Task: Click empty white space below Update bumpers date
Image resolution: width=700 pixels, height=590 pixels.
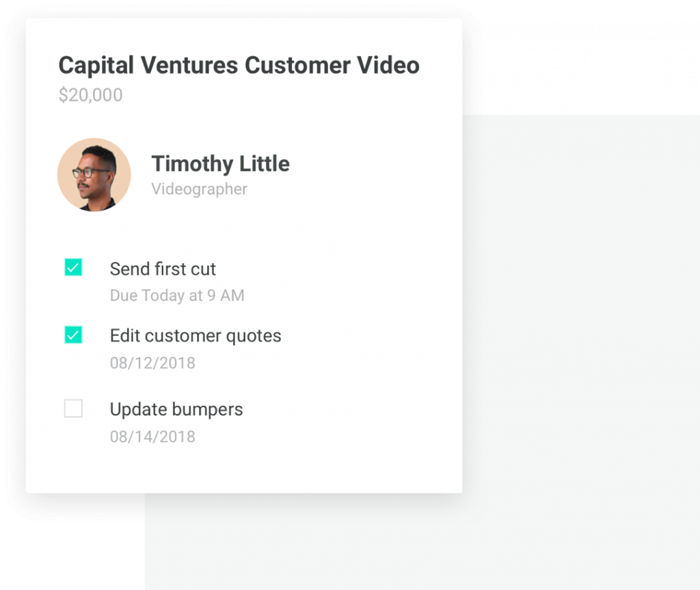Action: (239, 468)
